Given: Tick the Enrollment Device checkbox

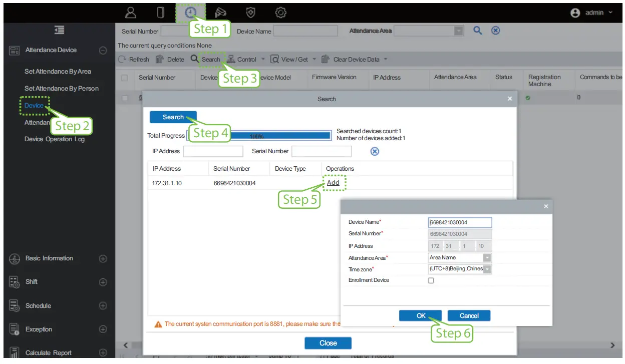Looking at the screenshot, I should coord(431,281).
